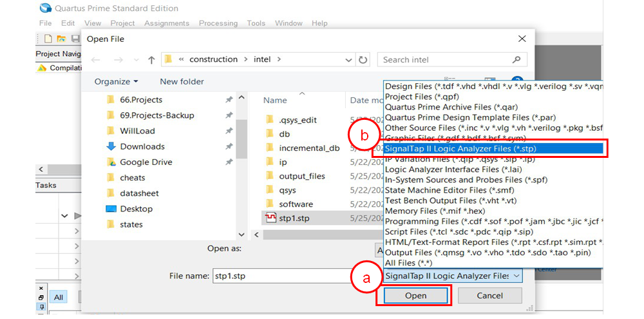The image size is (644, 319).
Task: Open the Tools menu
Action: coord(256,23)
